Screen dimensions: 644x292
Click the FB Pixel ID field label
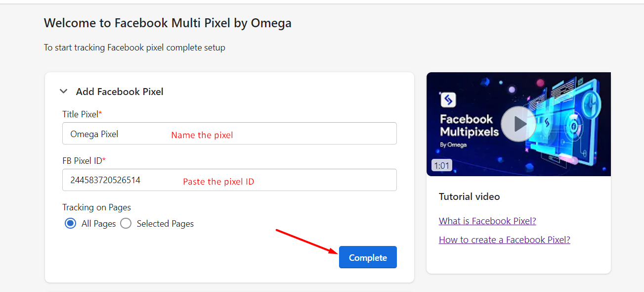[x=84, y=161]
